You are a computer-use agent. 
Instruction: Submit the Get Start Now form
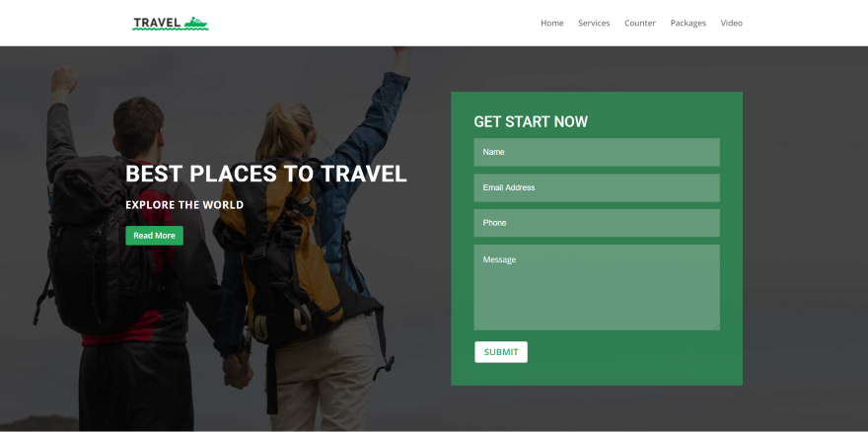501,352
